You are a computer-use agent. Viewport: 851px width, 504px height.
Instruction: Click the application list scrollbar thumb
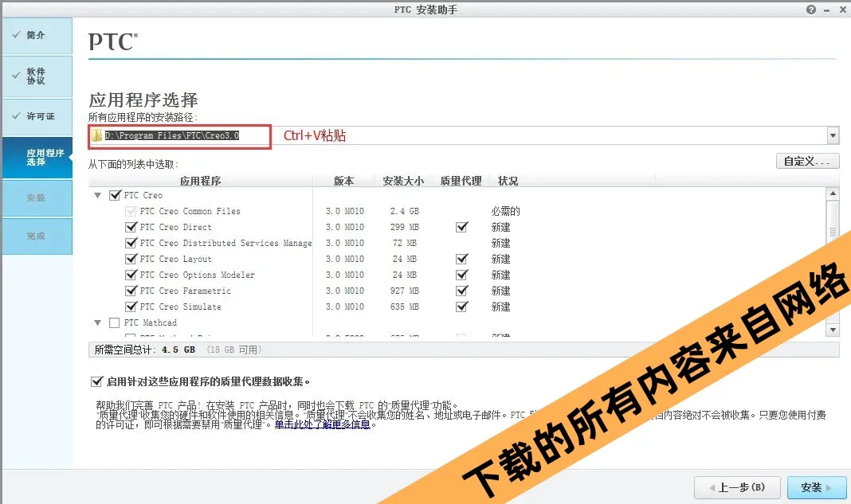(833, 232)
